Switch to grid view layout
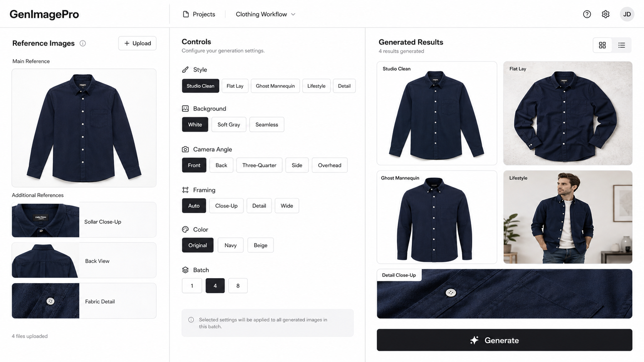This screenshot has width=644, height=362. 602,45
